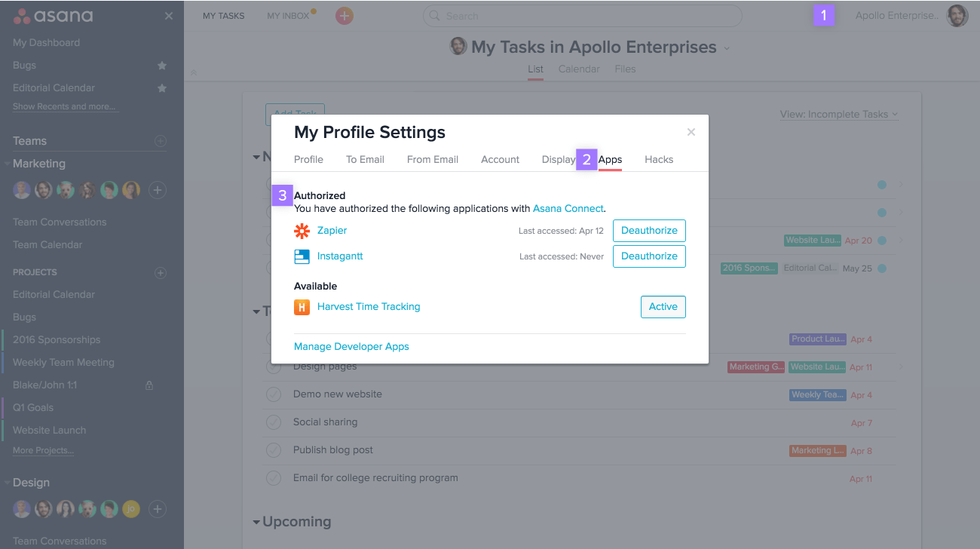Screen dimensions: 980x549
Task: Expand 'Show Recents and more...' in the sidebar
Action: point(65,107)
